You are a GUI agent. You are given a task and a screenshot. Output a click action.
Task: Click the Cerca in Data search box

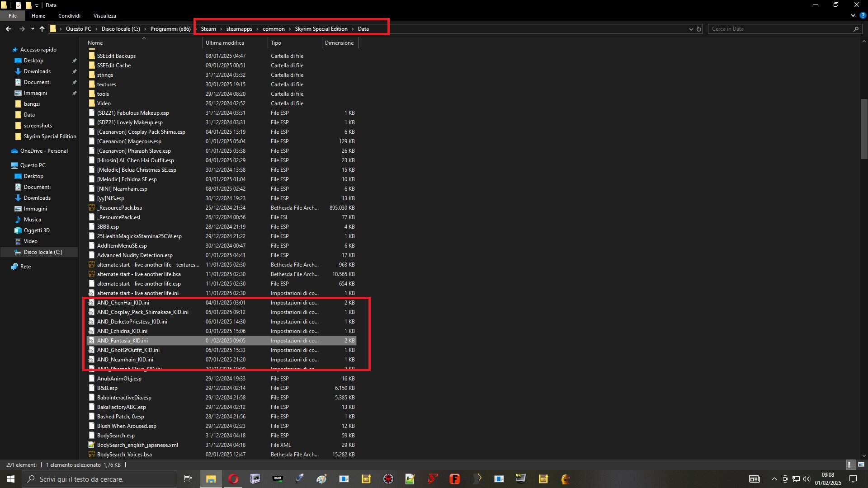click(x=784, y=29)
